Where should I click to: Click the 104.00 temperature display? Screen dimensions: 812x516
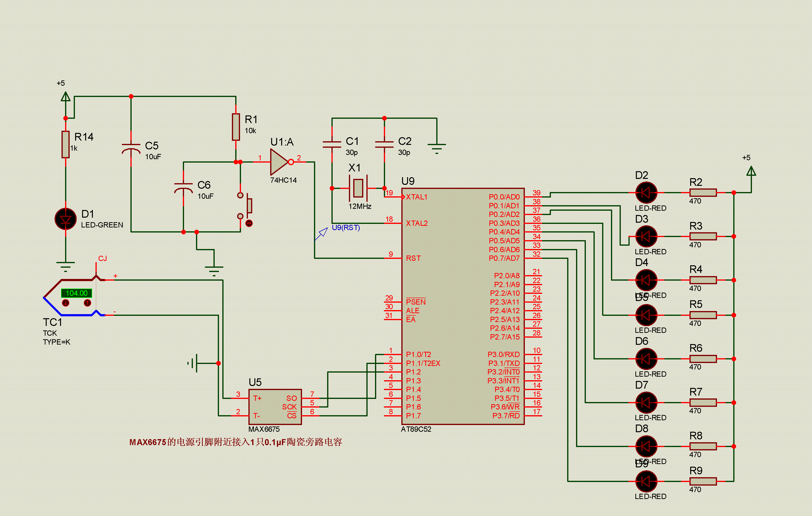point(77,293)
